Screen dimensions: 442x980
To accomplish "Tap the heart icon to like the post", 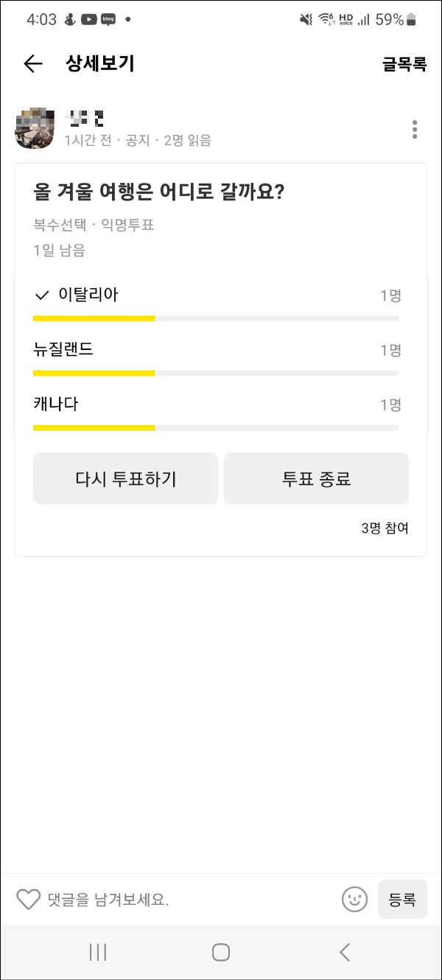I will pyautogui.click(x=28, y=900).
